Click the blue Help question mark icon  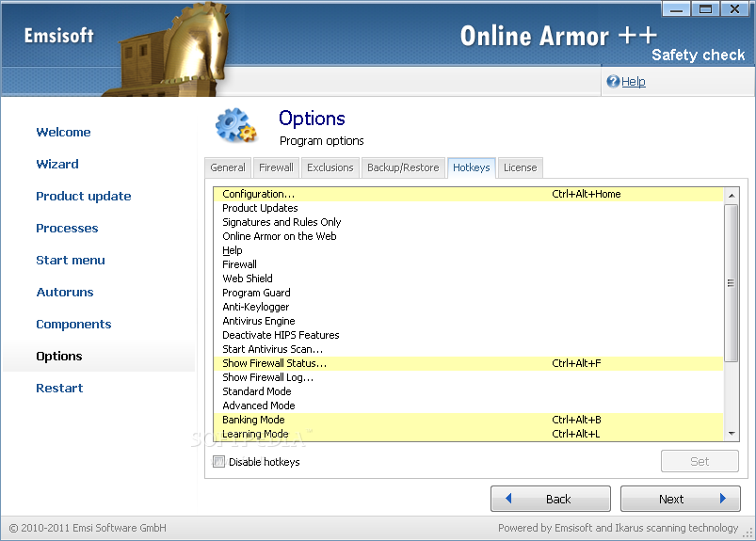pyautogui.click(x=613, y=82)
